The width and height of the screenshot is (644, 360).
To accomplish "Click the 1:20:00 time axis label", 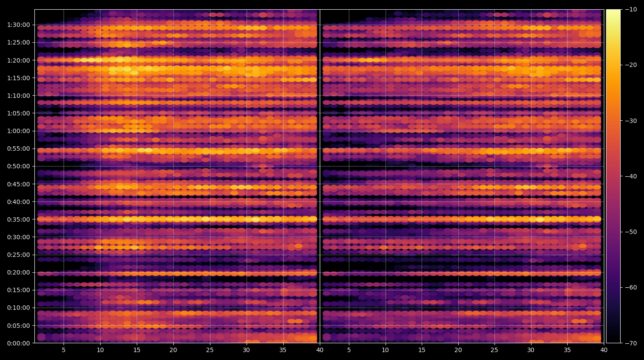I will (19, 60).
